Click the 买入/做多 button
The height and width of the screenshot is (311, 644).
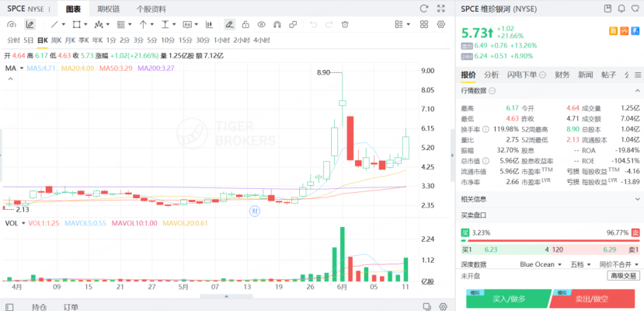(508, 299)
